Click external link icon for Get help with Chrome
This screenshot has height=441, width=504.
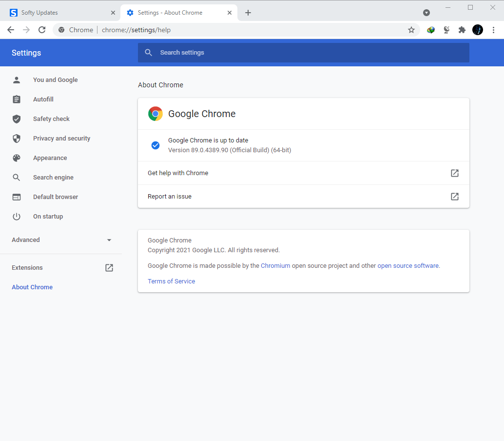pos(454,173)
